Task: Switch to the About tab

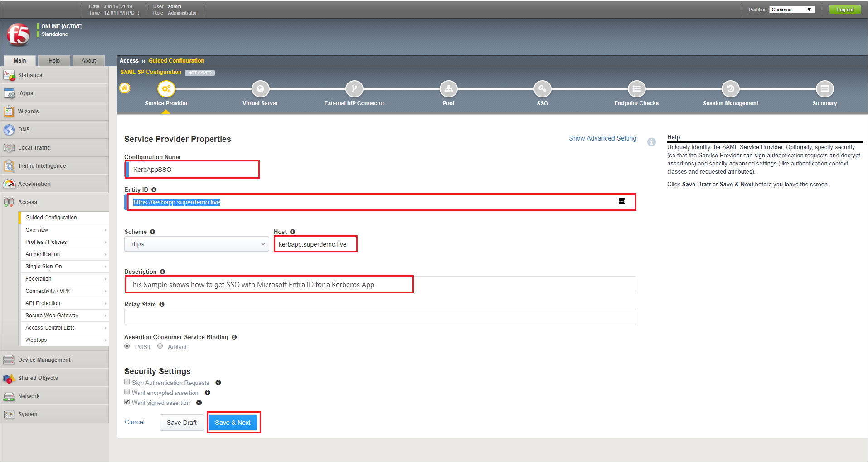Action: pyautogui.click(x=89, y=61)
